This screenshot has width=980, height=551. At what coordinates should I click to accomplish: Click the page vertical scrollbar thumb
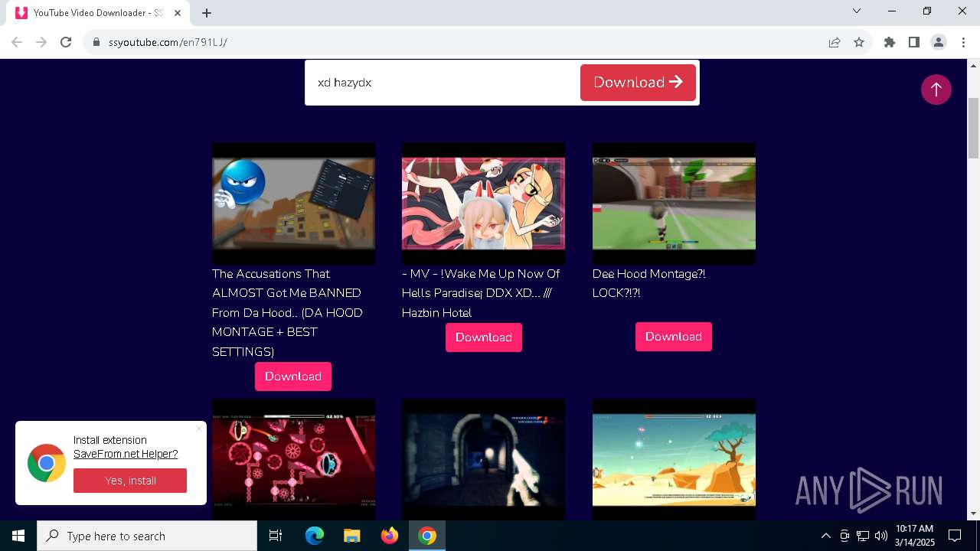[x=973, y=128]
